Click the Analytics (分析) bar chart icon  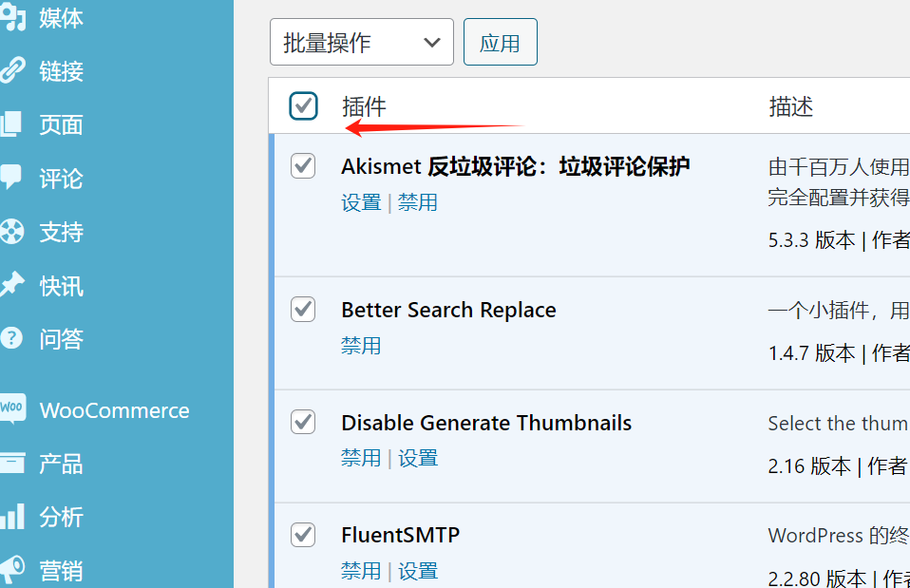[12, 517]
